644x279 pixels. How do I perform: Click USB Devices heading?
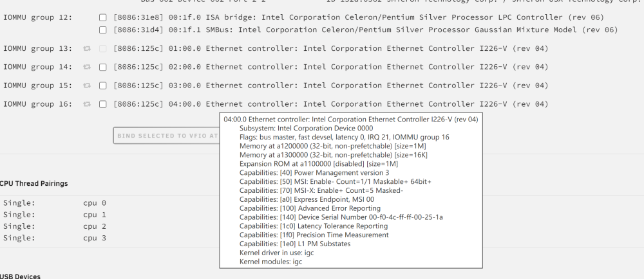(x=20, y=276)
